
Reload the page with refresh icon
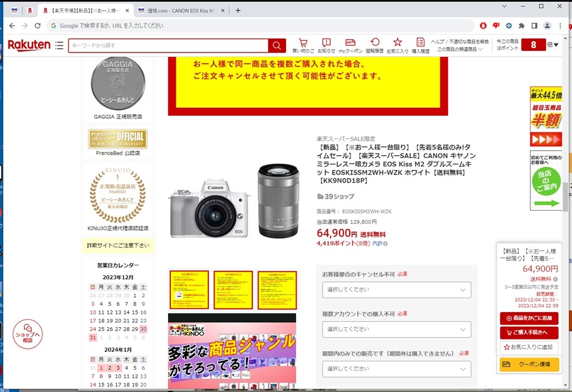[x=37, y=26]
